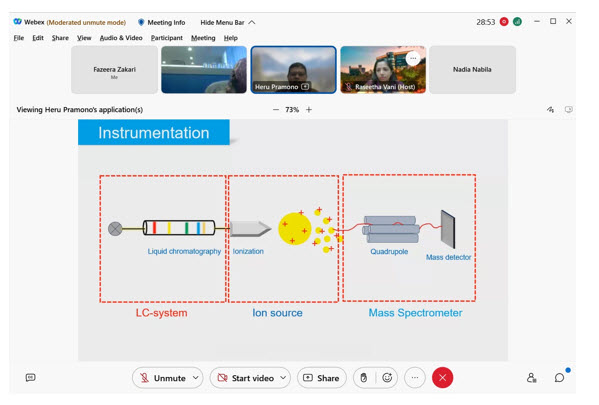This screenshot has height=405, width=599.
Task: Click the red leave meeting button
Action: click(442, 377)
